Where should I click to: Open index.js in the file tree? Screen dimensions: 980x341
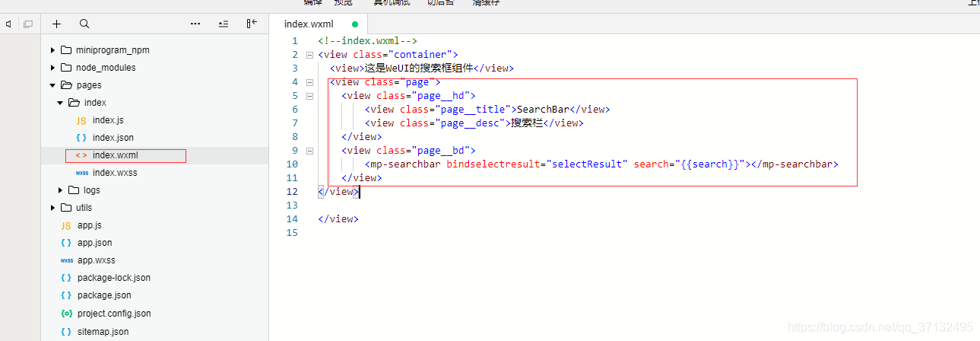click(108, 120)
